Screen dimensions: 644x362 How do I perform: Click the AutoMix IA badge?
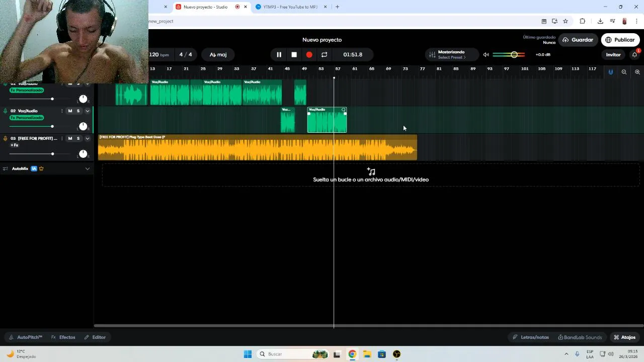[34, 168]
